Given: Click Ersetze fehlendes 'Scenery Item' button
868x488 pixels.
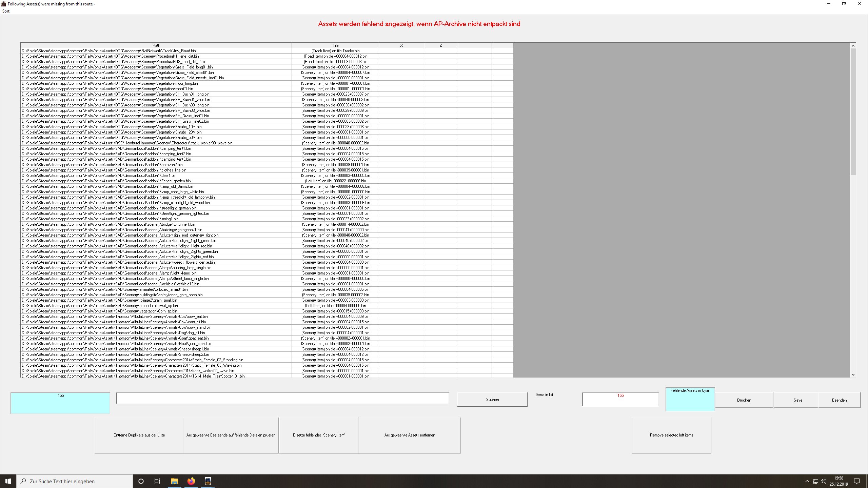Looking at the screenshot, I should [319, 435].
